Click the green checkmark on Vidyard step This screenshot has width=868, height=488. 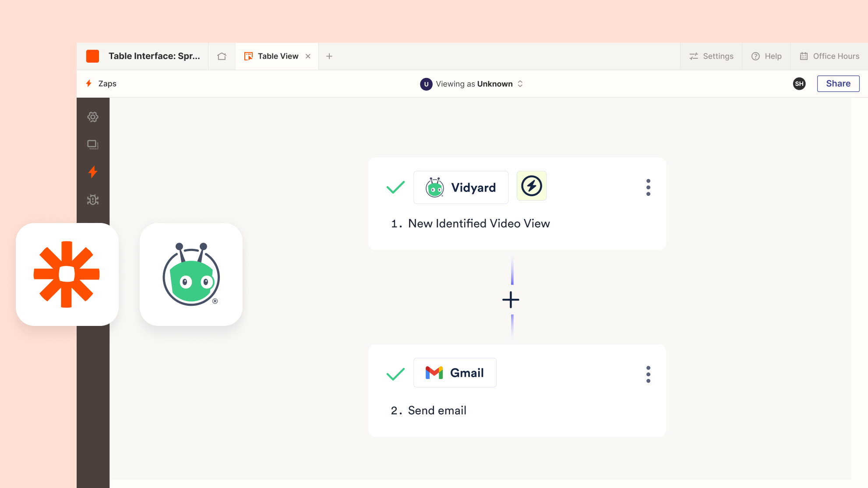tap(395, 187)
